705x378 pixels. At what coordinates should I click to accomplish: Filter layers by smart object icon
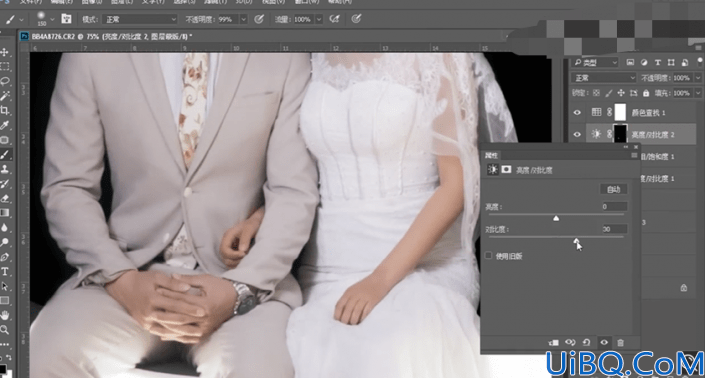click(685, 62)
